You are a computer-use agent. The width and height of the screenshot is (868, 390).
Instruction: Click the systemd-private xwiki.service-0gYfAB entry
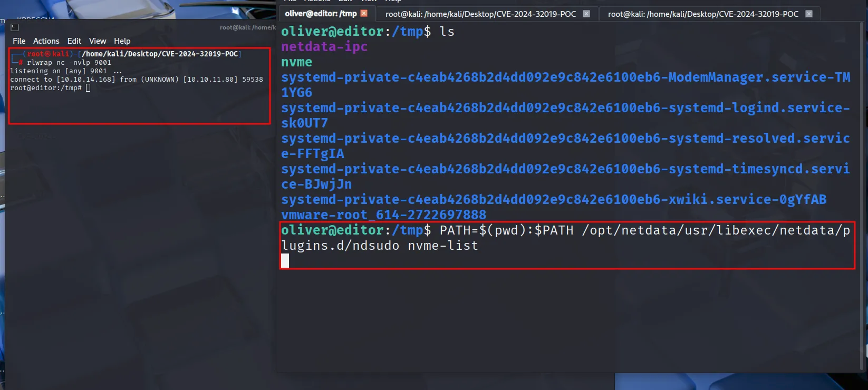pos(554,199)
